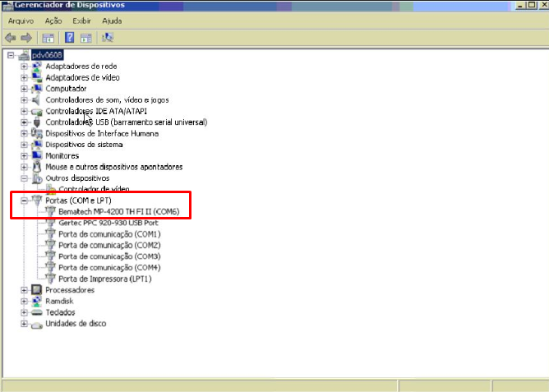Click the Processadores chip icon
The width and height of the screenshot is (549, 392).
click(36, 290)
